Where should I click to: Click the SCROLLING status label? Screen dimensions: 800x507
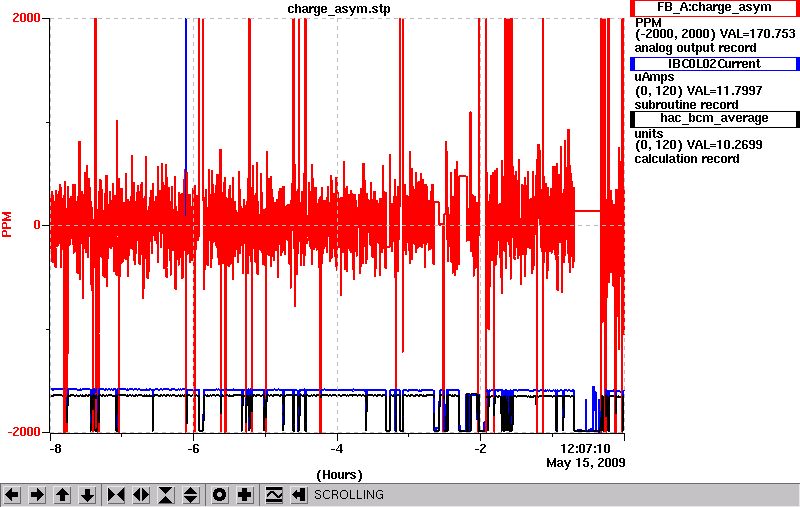tap(349, 495)
